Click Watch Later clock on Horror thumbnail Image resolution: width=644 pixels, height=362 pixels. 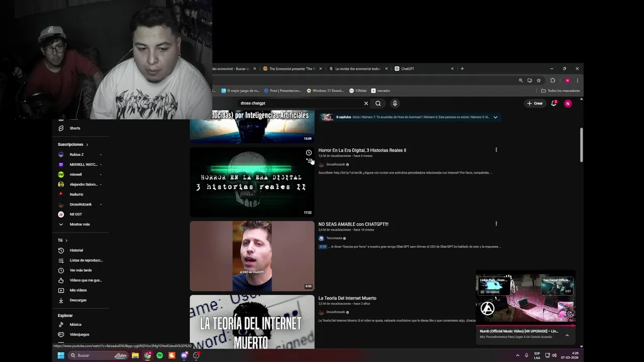pyautogui.click(x=309, y=152)
